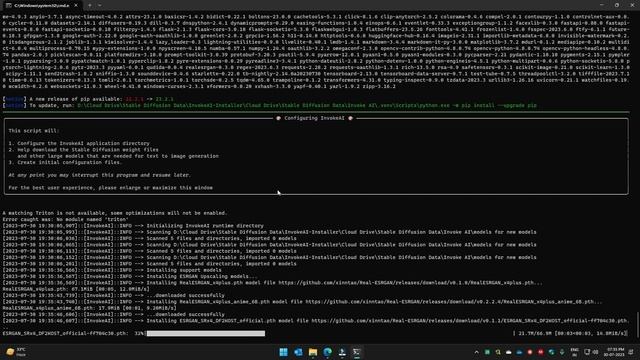Click 'Installing support models' log line

[x=184, y=270]
